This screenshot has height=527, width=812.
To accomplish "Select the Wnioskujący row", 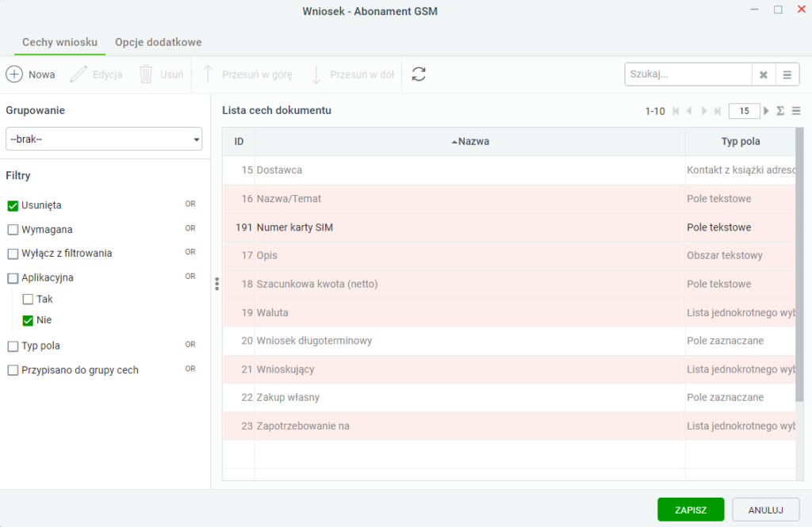I will (x=509, y=369).
